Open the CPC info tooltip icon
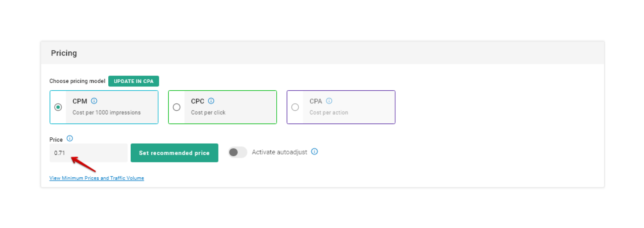 coord(211,101)
